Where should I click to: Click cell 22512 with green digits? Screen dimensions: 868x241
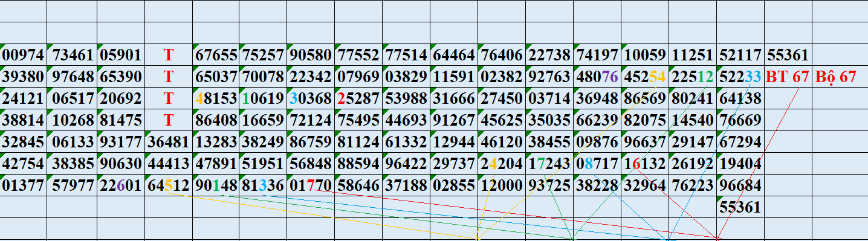(x=693, y=77)
